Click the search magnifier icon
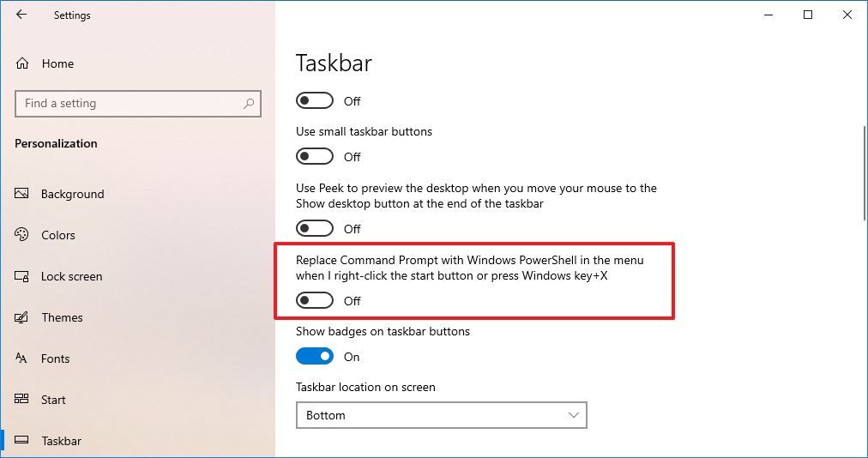The image size is (868, 458). (249, 104)
